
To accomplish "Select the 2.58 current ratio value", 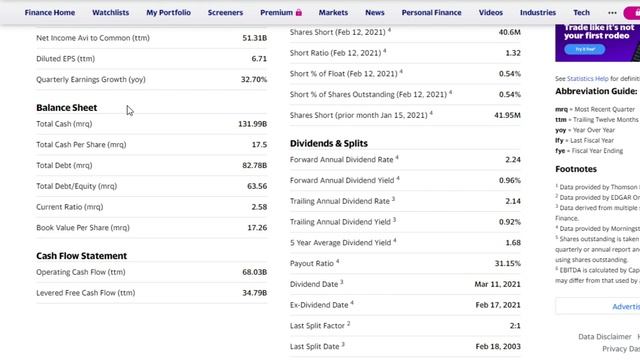I will [x=259, y=207].
